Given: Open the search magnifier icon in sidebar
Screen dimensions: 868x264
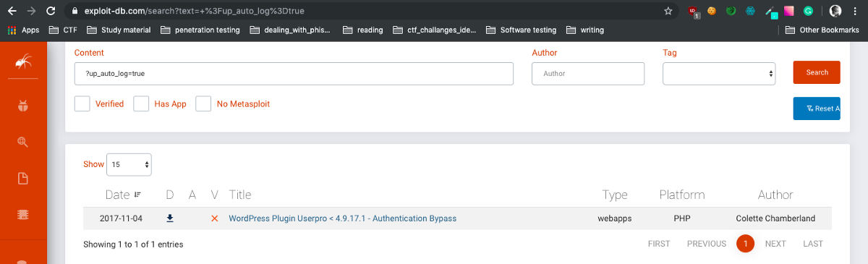Looking at the screenshot, I should (23, 142).
